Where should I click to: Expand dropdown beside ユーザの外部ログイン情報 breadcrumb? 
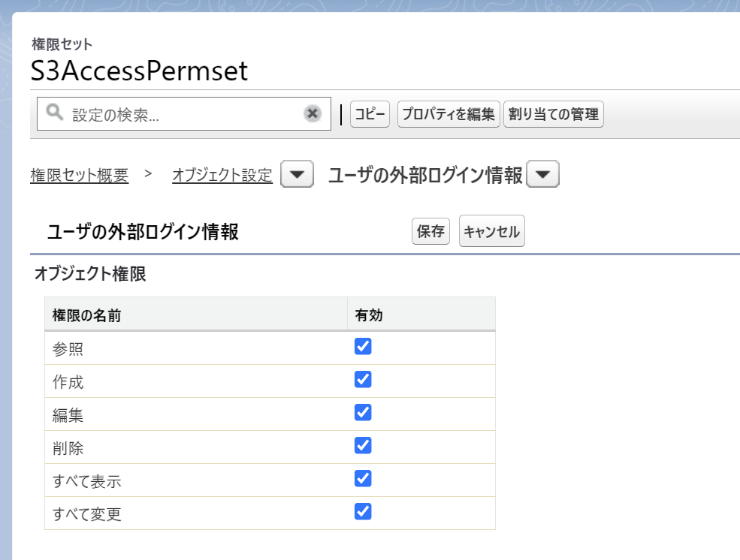click(x=542, y=174)
